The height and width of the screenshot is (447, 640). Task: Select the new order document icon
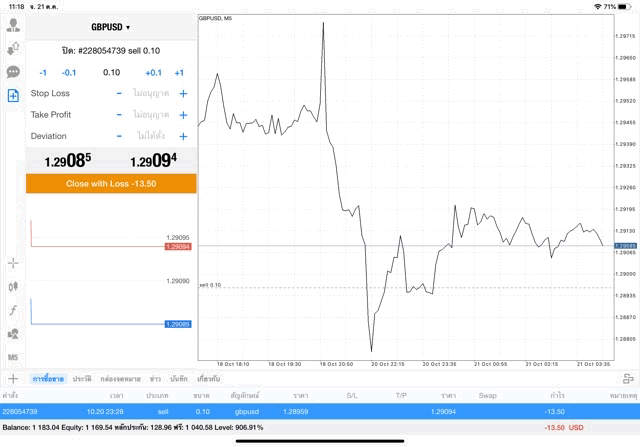[13, 96]
